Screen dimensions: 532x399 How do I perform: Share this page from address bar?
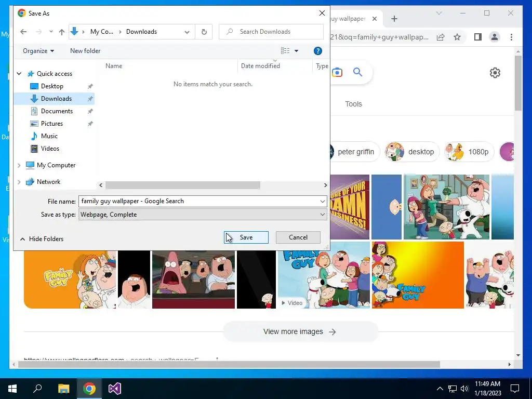[x=441, y=37]
